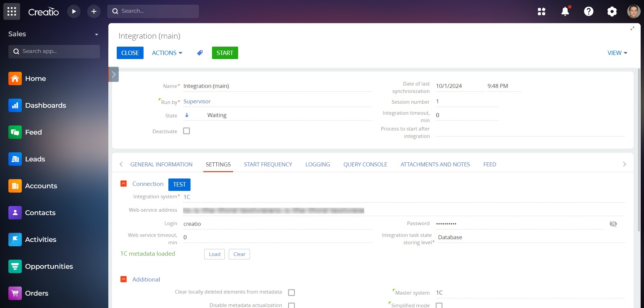Click the green START button

(x=225, y=53)
